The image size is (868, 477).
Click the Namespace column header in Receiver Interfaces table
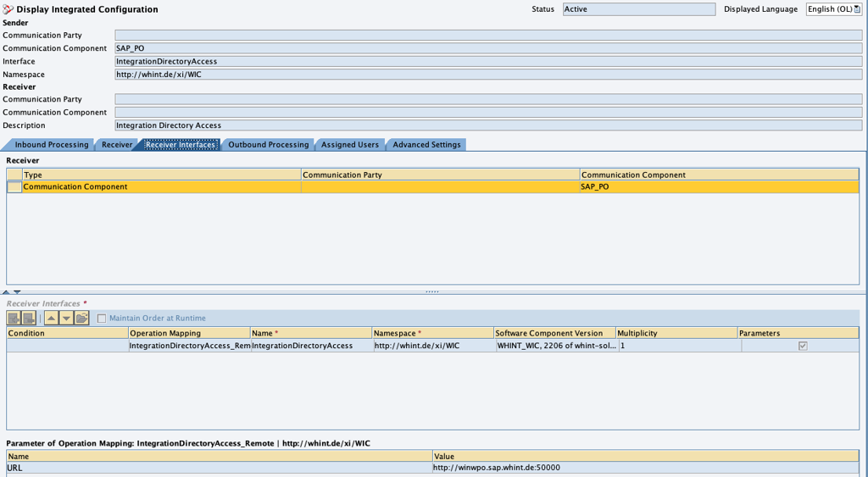(433, 333)
